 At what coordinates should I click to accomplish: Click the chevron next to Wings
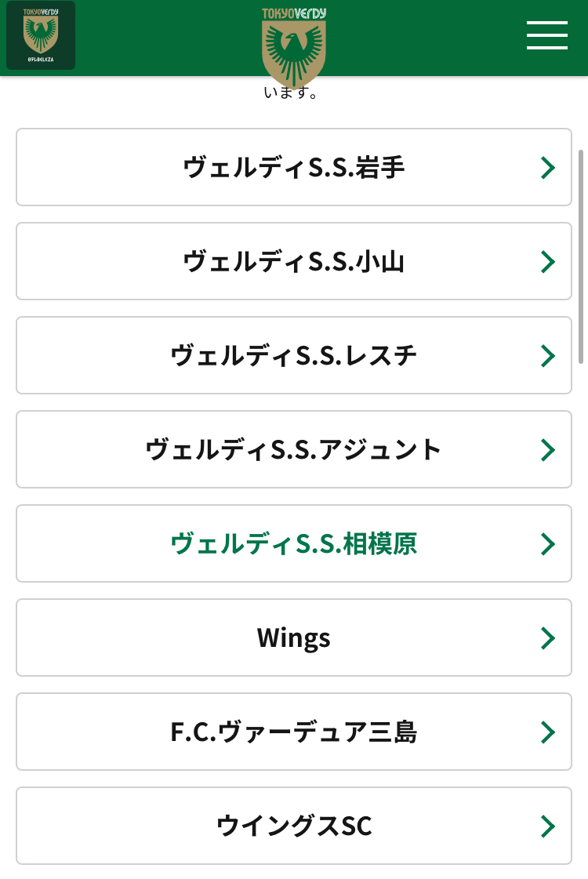[548, 638]
